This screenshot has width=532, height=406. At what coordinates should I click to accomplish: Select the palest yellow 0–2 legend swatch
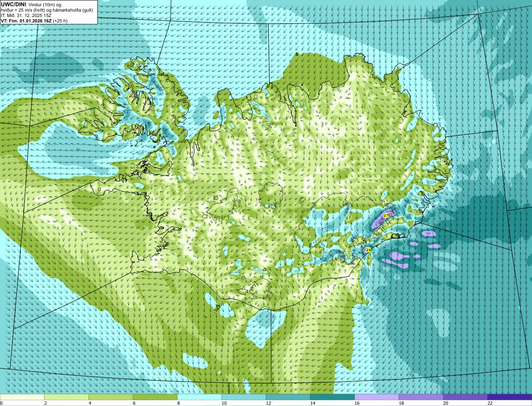(22, 397)
